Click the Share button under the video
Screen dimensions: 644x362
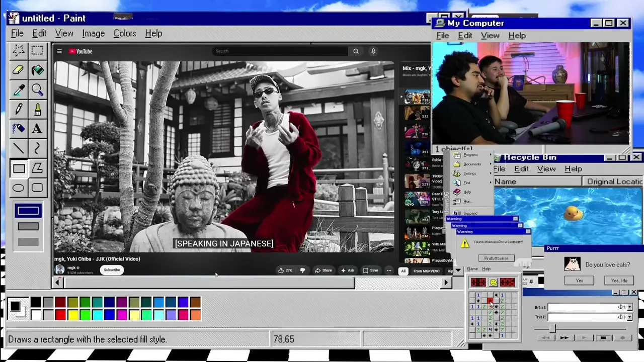(x=324, y=270)
